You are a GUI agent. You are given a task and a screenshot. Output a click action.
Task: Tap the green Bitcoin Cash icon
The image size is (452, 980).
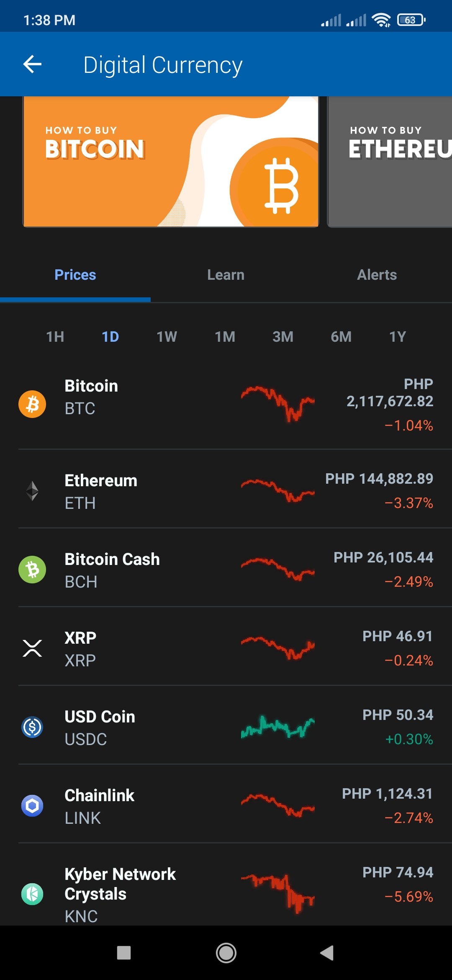pyautogui.click(x=32, y=570)
